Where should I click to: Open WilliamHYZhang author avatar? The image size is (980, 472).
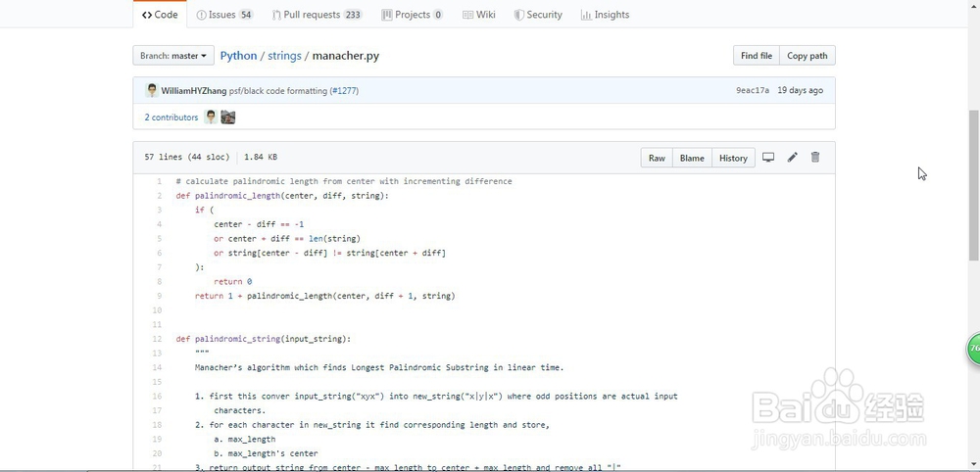[152, 90]
